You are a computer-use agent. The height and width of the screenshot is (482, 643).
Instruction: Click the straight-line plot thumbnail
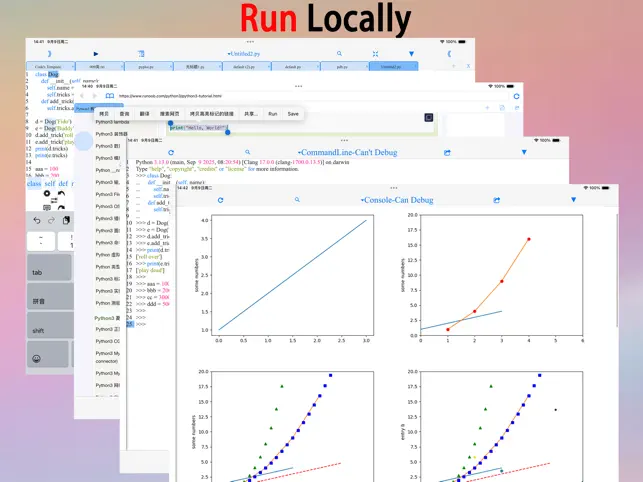pos(292,275)
